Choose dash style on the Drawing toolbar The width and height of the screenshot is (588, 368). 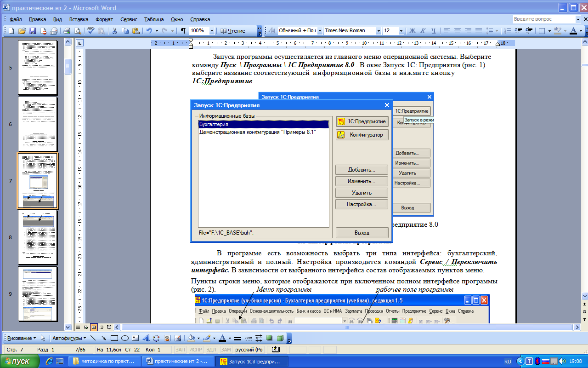(249, 338)
